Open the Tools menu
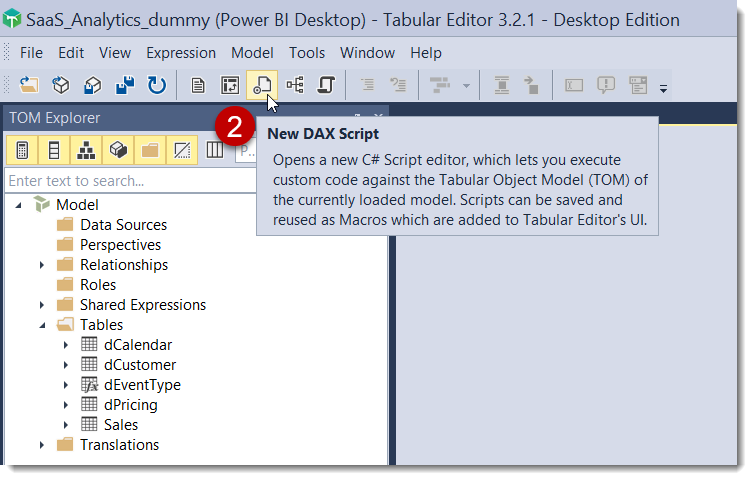752x480 pixels. (x=306, y=53)
